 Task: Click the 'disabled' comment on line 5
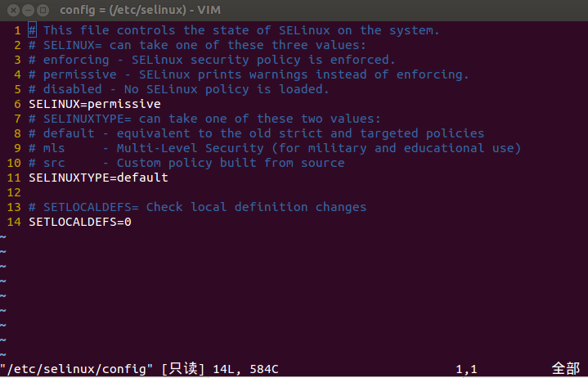tap(179, 89)
